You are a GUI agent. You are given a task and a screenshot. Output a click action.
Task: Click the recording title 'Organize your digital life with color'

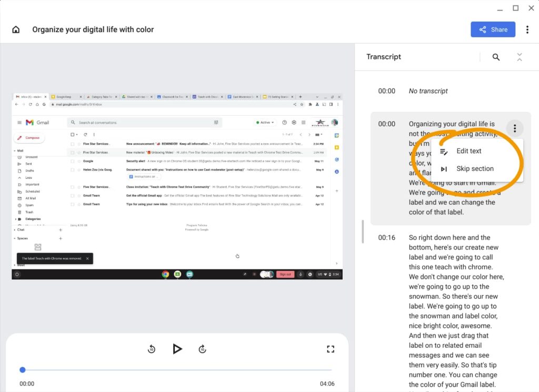(x=93, y=29)
